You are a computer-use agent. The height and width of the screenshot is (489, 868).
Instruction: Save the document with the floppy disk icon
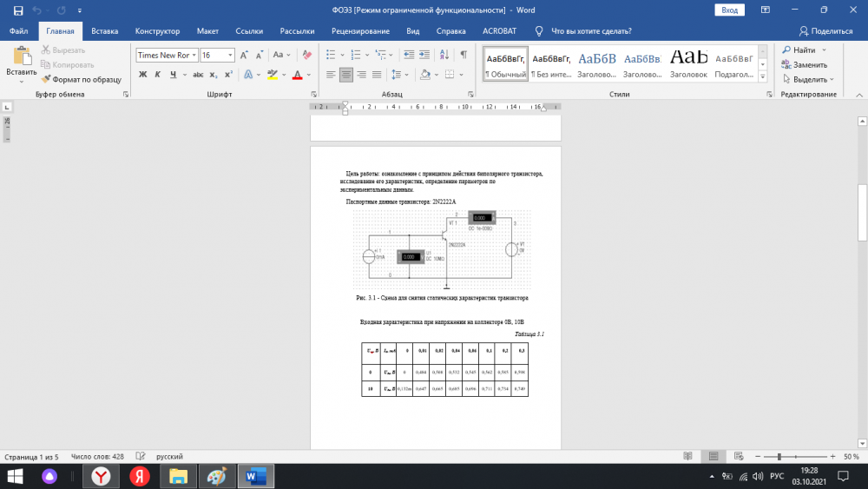pos(18,10)
